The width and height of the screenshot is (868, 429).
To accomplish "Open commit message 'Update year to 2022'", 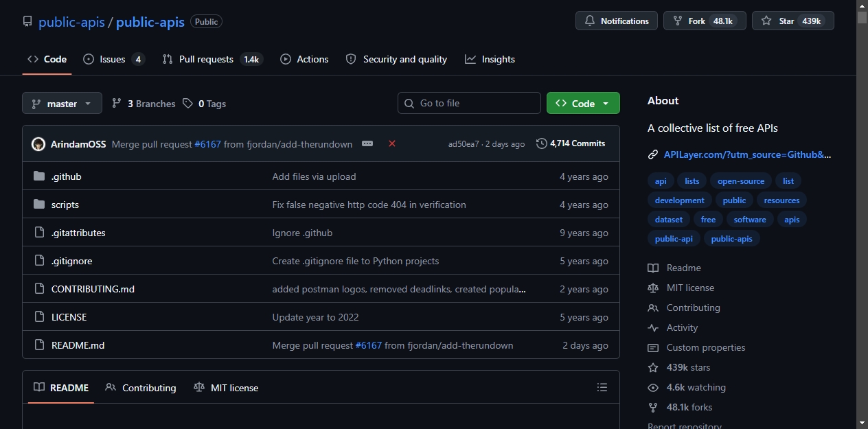I will [x=315, y=317].
